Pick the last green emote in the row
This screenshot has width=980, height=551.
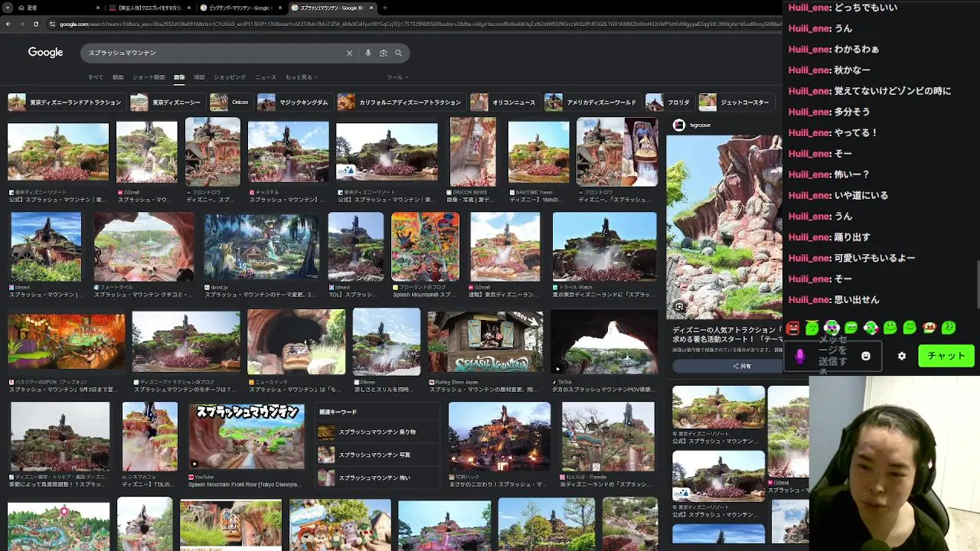pos(949,328)
